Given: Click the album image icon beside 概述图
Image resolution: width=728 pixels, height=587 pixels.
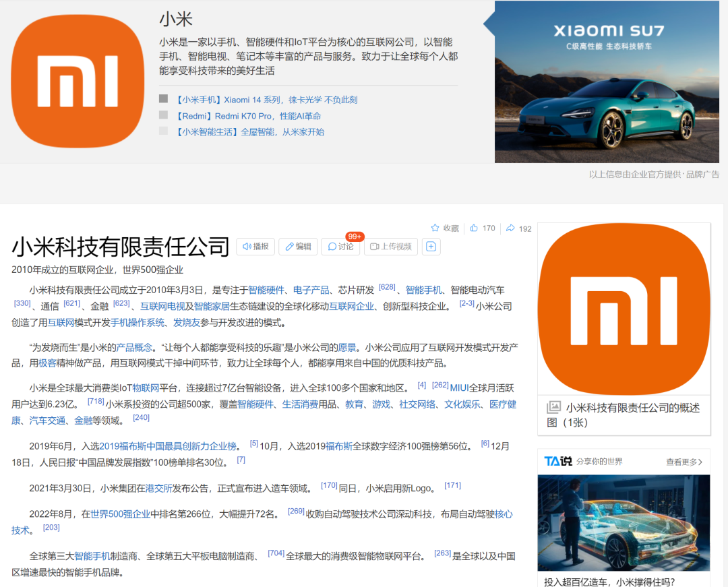Looking at the screenshot, I should [554, 408].
